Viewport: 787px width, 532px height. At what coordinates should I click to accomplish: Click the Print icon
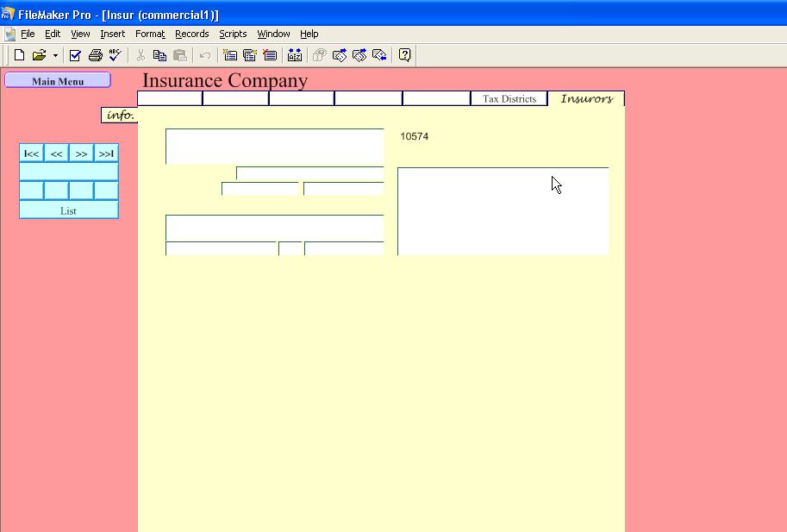[96, 55]
